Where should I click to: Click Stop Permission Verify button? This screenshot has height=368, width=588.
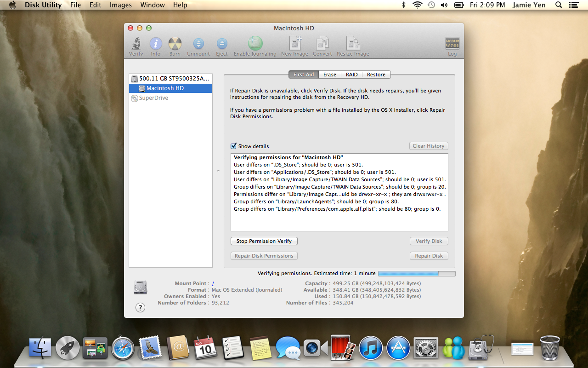264,241
